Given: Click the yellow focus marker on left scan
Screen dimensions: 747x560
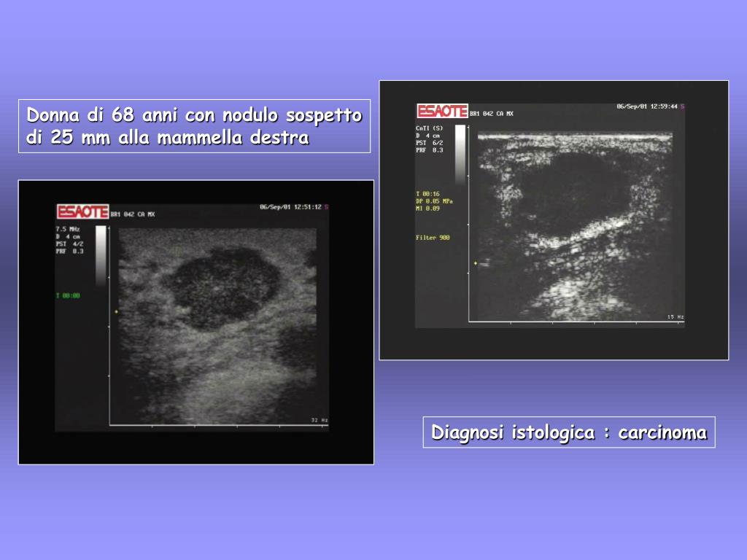Looking at the screenshot, I should click(116, 312).
